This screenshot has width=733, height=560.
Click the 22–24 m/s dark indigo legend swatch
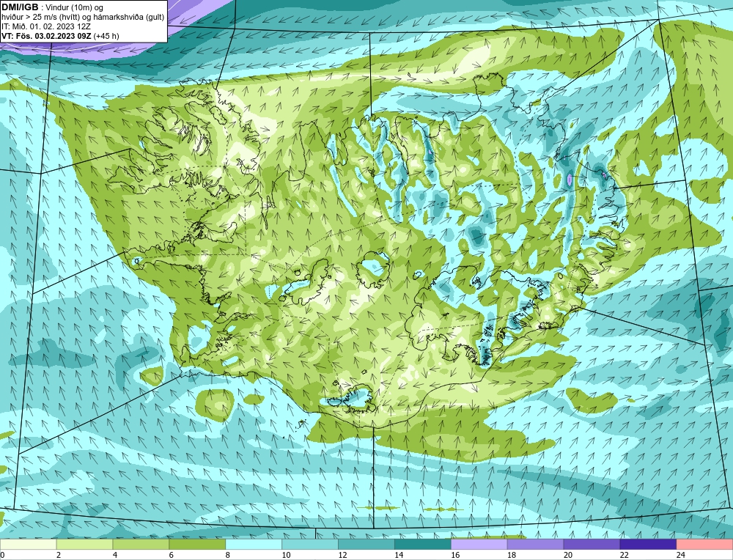pos(649,545)
